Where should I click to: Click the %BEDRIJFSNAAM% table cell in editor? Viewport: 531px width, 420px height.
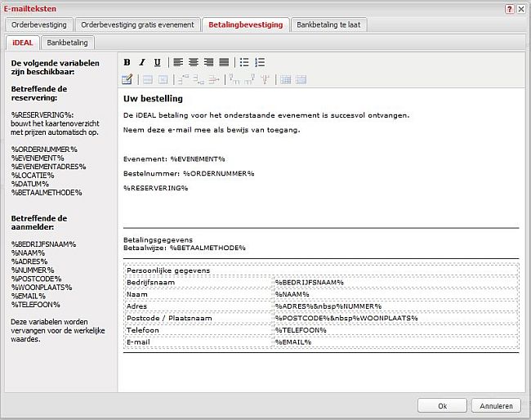coord(395,283)
